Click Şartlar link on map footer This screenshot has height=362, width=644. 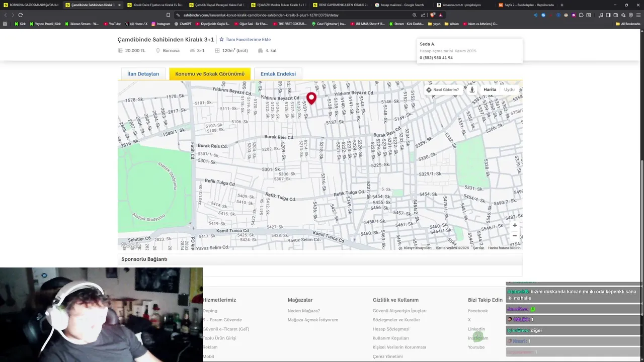(x=478, y=247)
